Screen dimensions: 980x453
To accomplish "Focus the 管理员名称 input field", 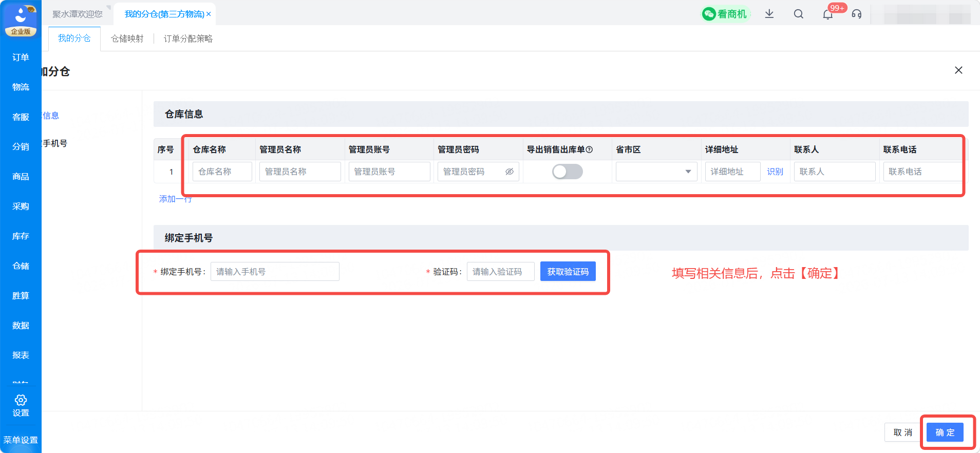I will (x=300, y=172).
